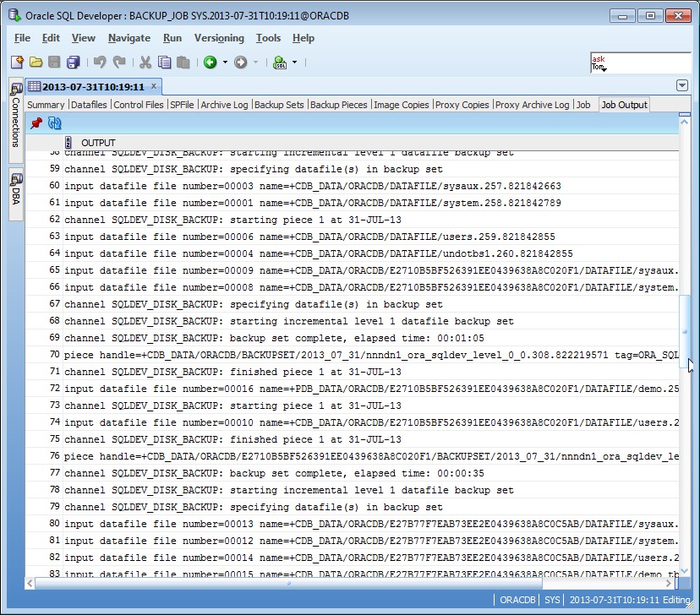Click the Paste clipboard icon
Screen dimensions: 700x615
[183, 62]
